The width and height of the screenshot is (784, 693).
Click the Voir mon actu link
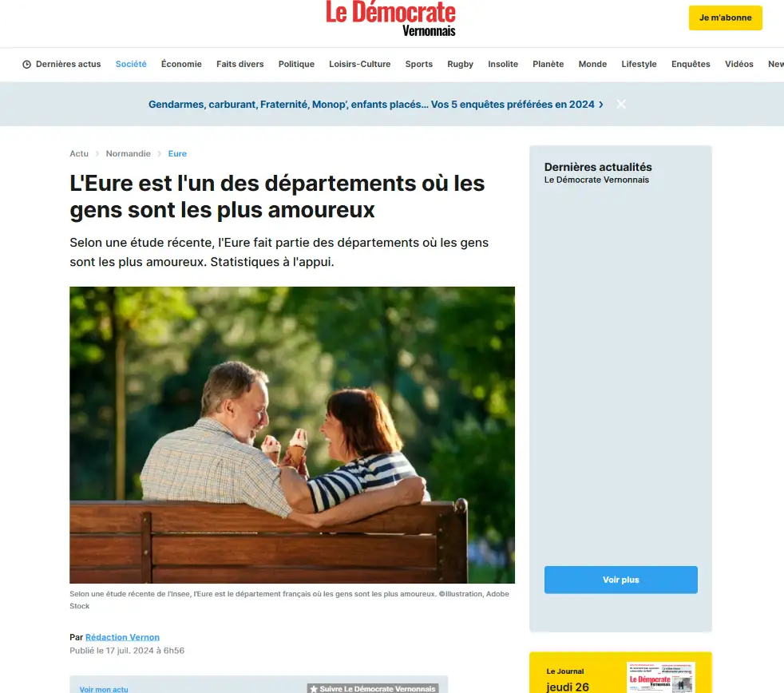pyautogui.click(x=104, y=689)
